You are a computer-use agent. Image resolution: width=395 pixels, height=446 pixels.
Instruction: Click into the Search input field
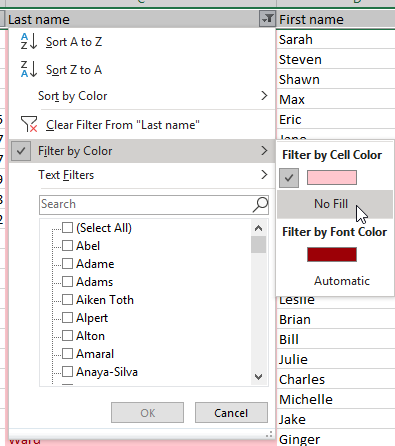[146, 204]
